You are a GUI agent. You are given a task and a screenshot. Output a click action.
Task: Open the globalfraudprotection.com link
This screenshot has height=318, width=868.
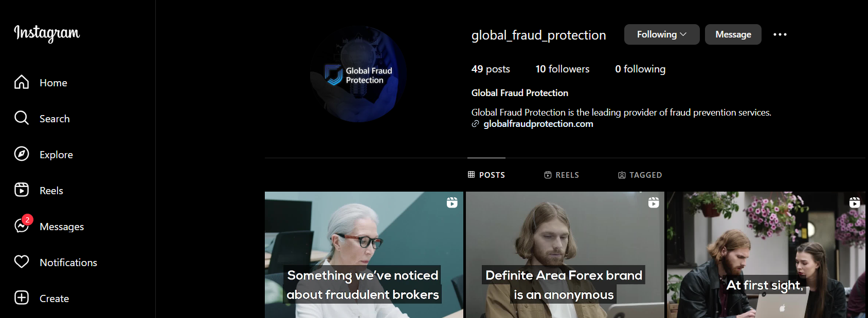coord(538,124)
